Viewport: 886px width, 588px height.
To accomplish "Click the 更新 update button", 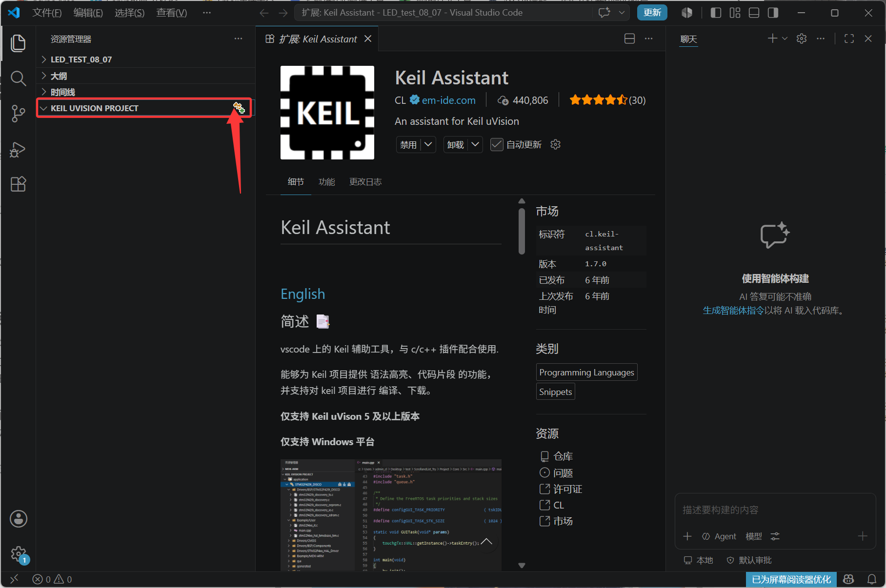I will pyautogui.click(x=652, y=13).
